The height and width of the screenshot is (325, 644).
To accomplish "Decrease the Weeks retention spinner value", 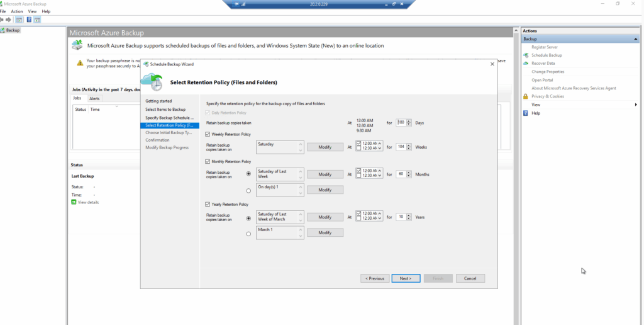I will tap(409, 149).
